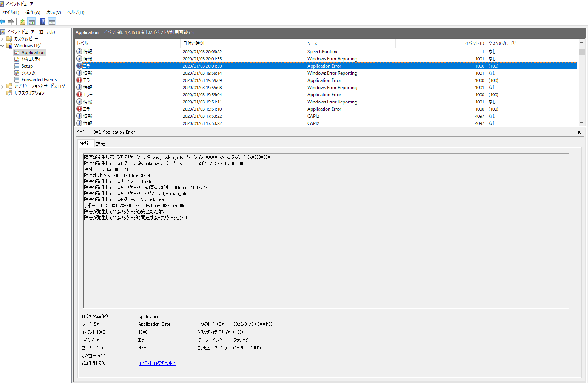Click the forward arrow toolbar icon
This screenshot has width=588, height=383.
click(x=11, y=22)
